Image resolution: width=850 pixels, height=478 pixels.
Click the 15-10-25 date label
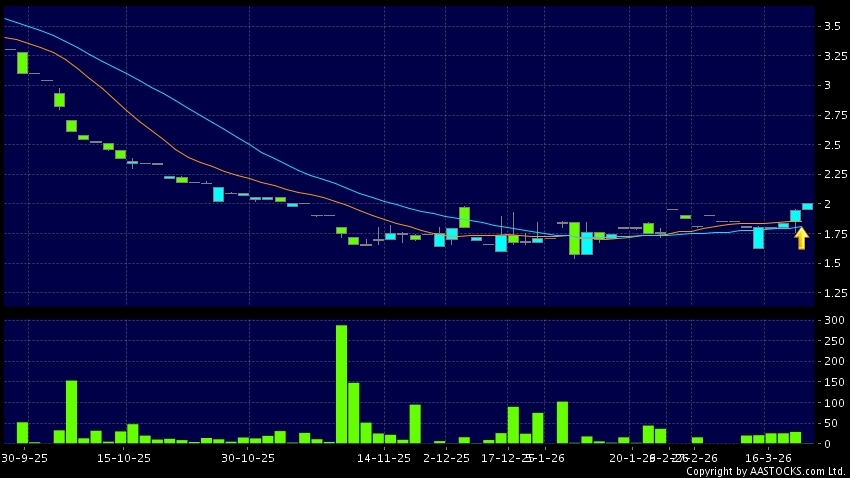click(x=123, y=457)
